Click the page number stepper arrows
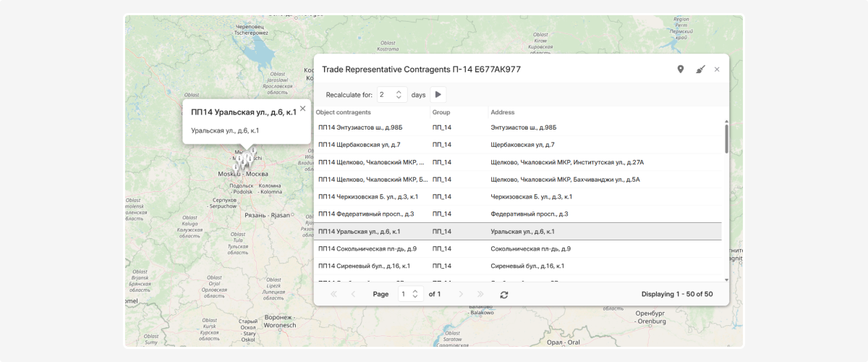Screen dimensions: 868x362 click(414, 295)
